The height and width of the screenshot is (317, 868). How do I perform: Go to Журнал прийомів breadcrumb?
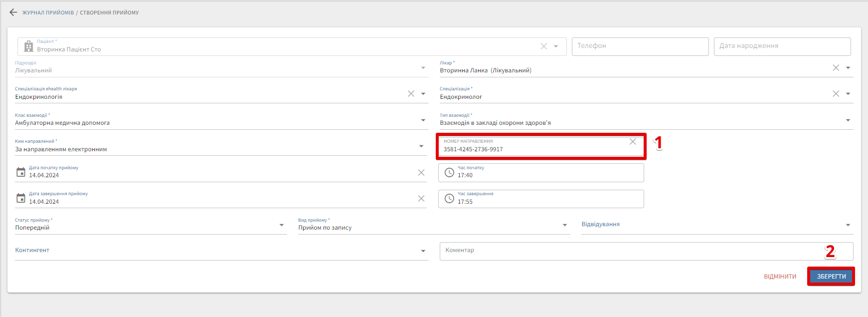[x=48, y=12]
